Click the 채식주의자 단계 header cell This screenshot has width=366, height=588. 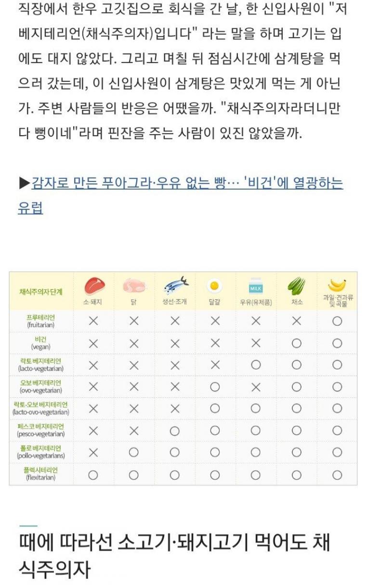click(41, 292)
